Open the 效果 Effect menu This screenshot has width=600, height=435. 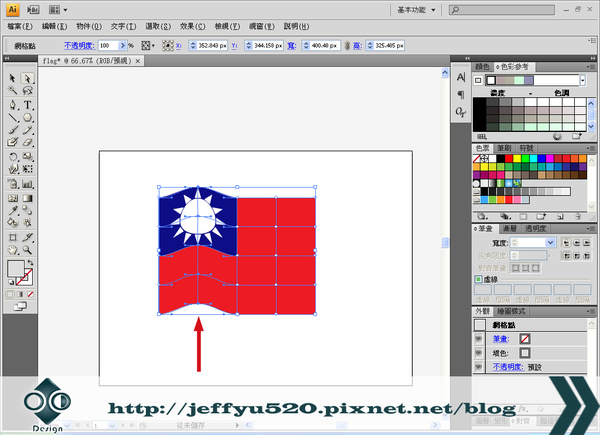192,26
